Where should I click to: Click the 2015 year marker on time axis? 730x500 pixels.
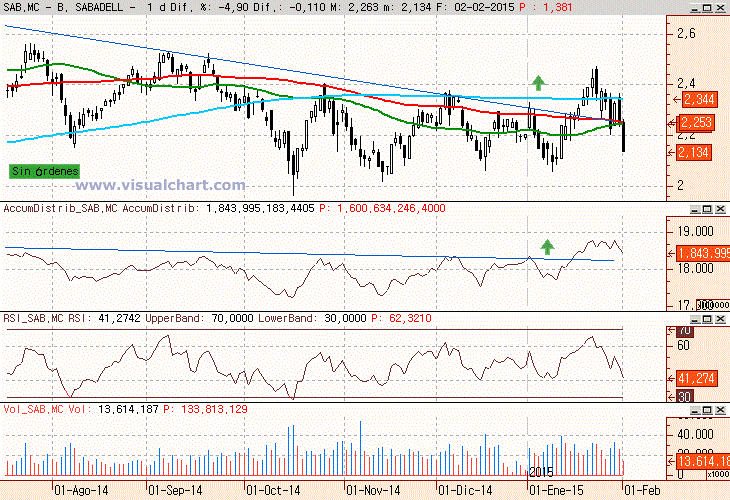tap(541, 472)
